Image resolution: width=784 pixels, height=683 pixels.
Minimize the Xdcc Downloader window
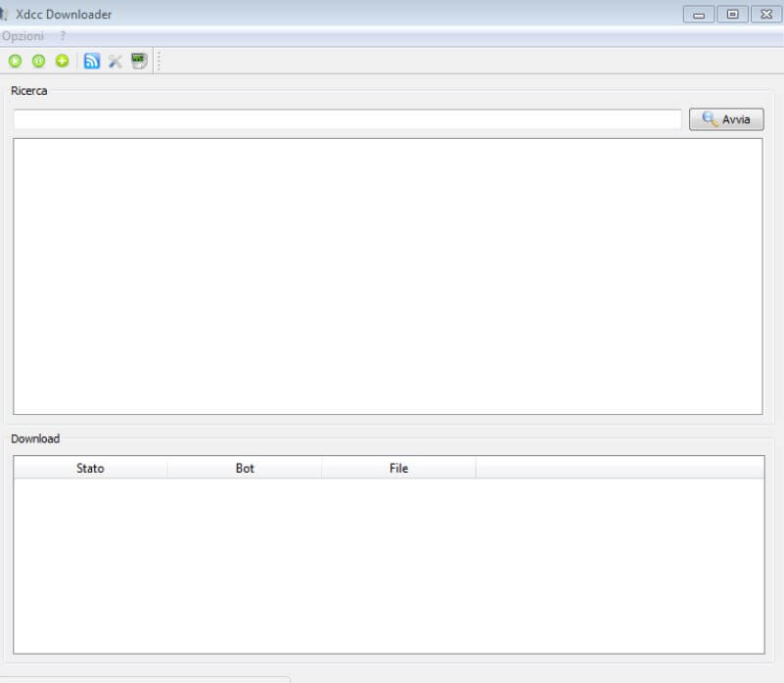pos(699,14)
